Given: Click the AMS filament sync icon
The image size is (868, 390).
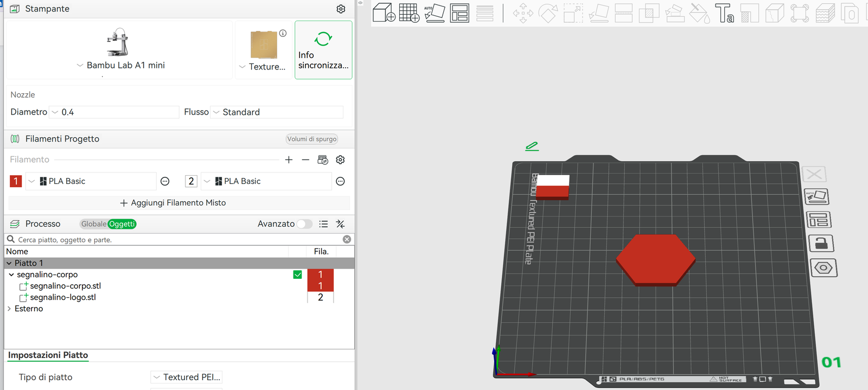Looking at the screenshot, I should (323, 159).
